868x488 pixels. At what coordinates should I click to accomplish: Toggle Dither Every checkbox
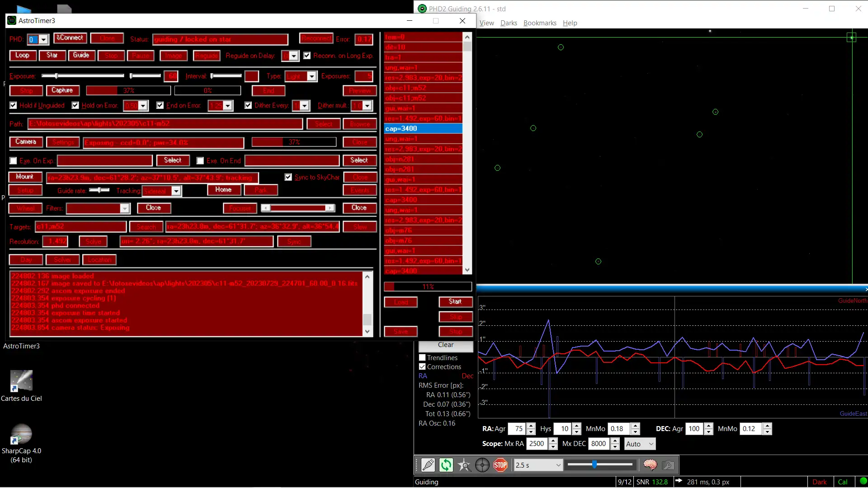pyautogui.click(x=248, y=105)
